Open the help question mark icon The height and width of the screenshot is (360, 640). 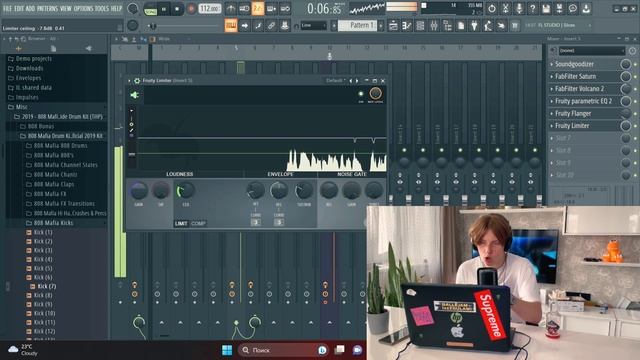(532, 8)
